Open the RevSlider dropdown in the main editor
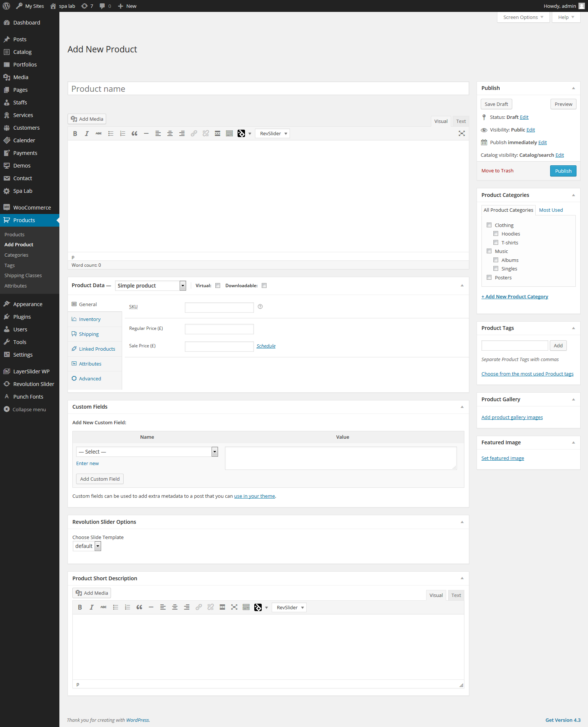The height and width of the screenshot is (727, 588). 273,134
